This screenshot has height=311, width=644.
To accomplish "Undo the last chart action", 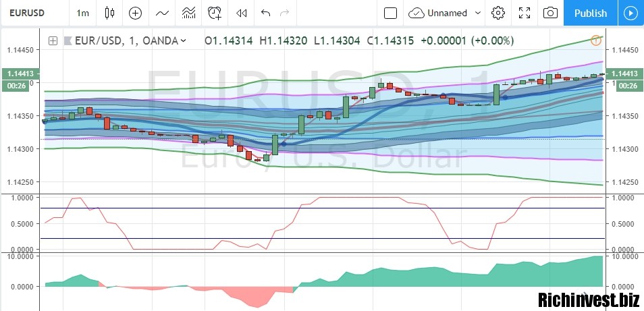I will pyautogui.click(x=265, y=13).
